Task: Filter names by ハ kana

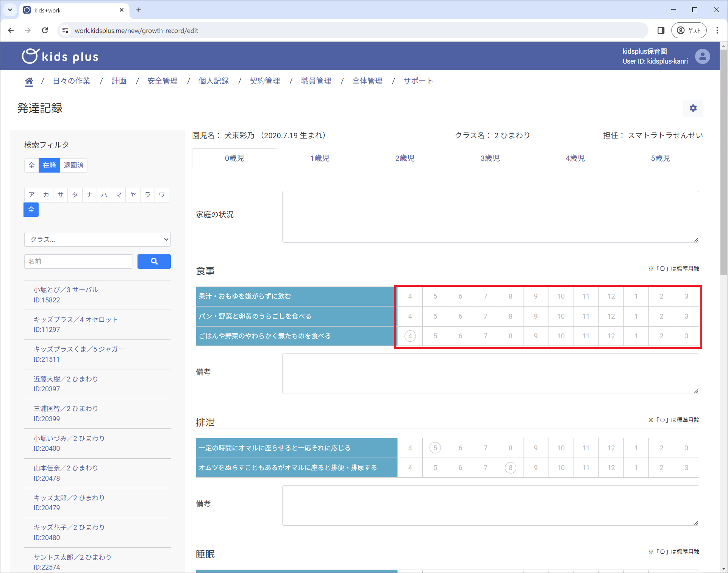Action: (104, 195)
